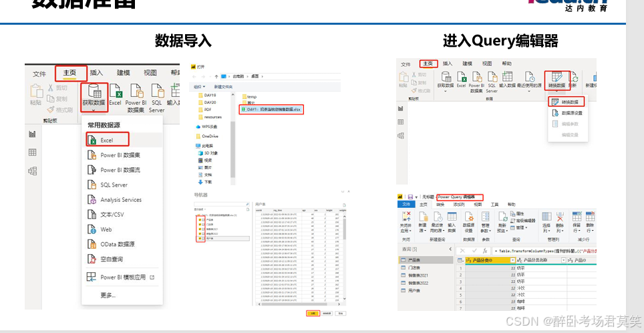This screenshot has height=333, width=644.
Task: Click 获取数据 icon in upper-right Power BI ribbon
Action: pyautogui.click(x=446, y=76)
